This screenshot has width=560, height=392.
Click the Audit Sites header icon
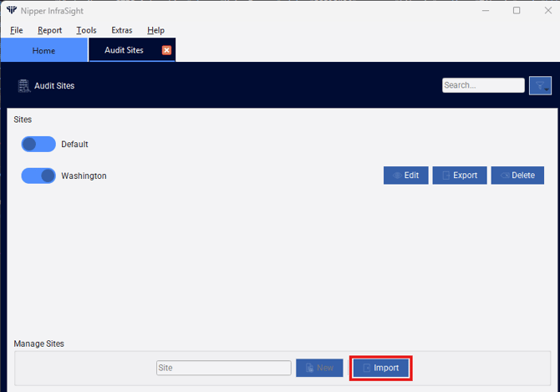pos(24,86)
